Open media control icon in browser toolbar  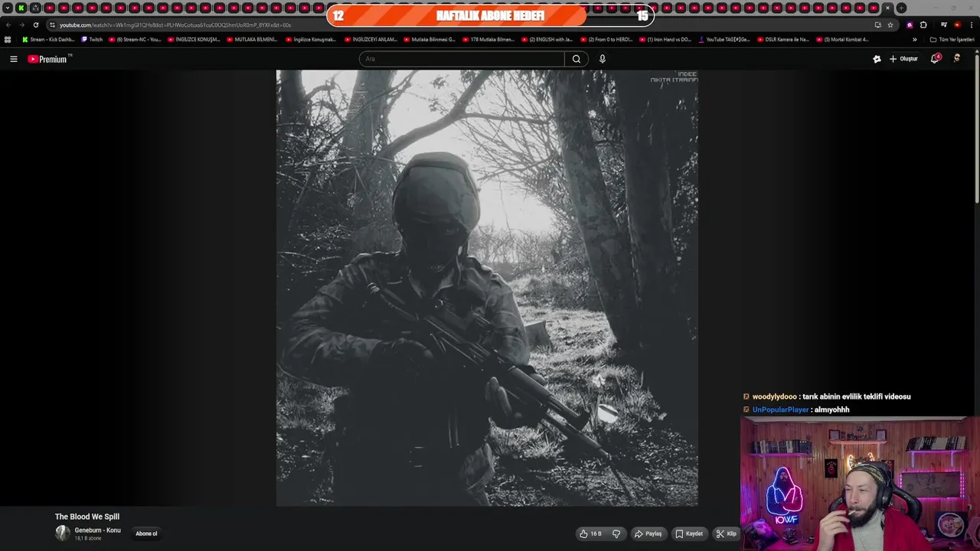click(x=944, y=24)
